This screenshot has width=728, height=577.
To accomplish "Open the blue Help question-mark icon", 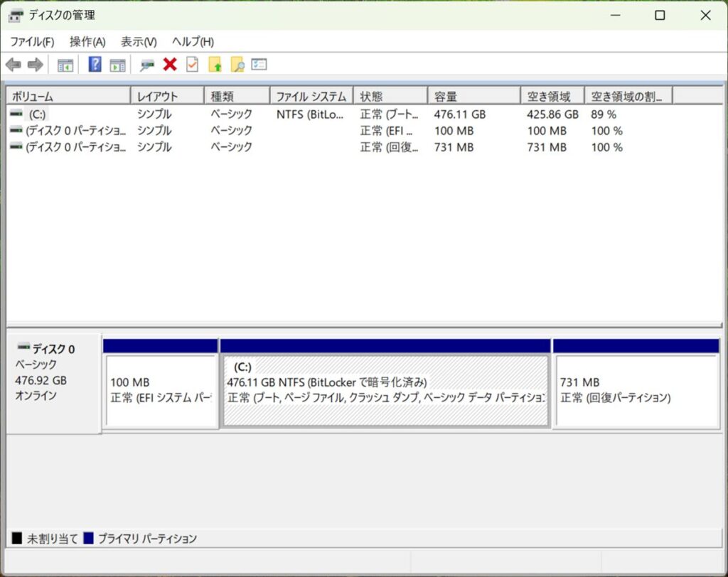I will coord(95,64).
